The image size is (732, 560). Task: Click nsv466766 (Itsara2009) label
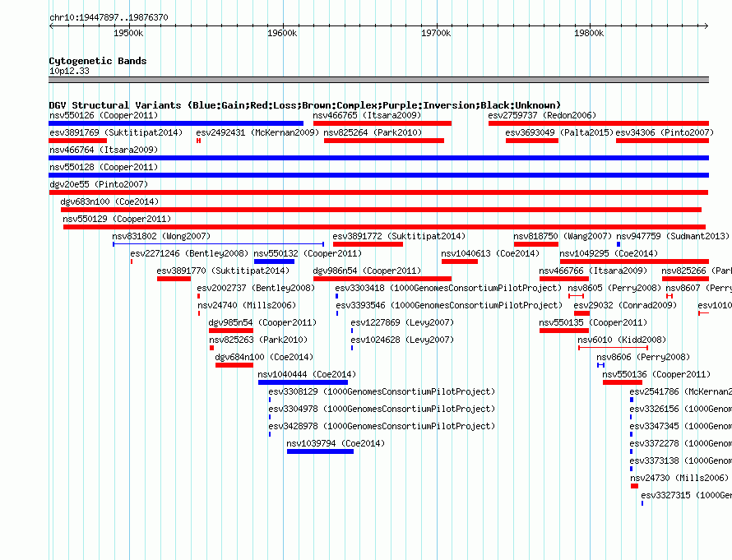[x=593, y=271]
